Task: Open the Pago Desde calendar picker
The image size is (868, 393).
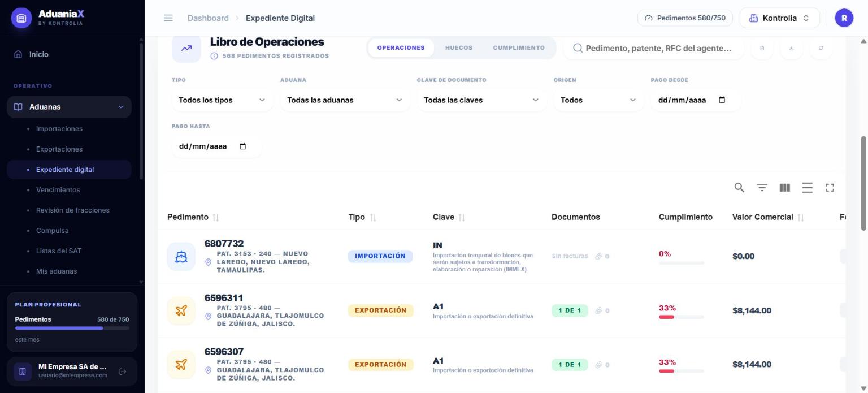Action: pos(722,100)
